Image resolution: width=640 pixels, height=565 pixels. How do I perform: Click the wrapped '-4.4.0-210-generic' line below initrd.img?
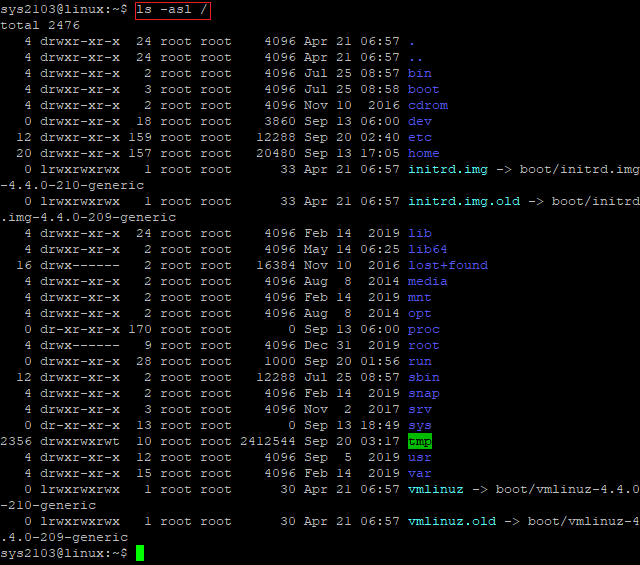pyautogui.click(x=72, y=185)
